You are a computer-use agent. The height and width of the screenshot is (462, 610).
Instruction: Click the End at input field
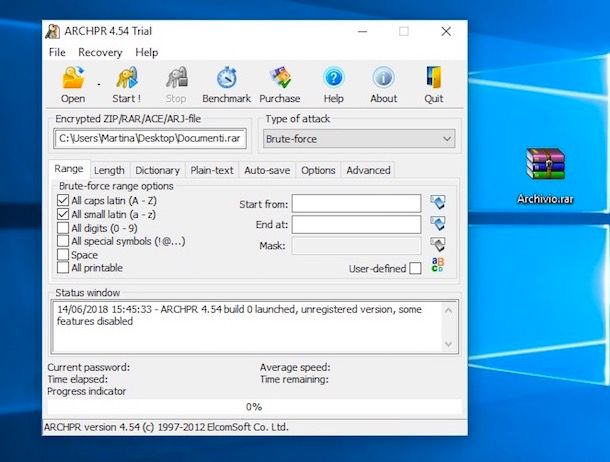tap(356, 224)
